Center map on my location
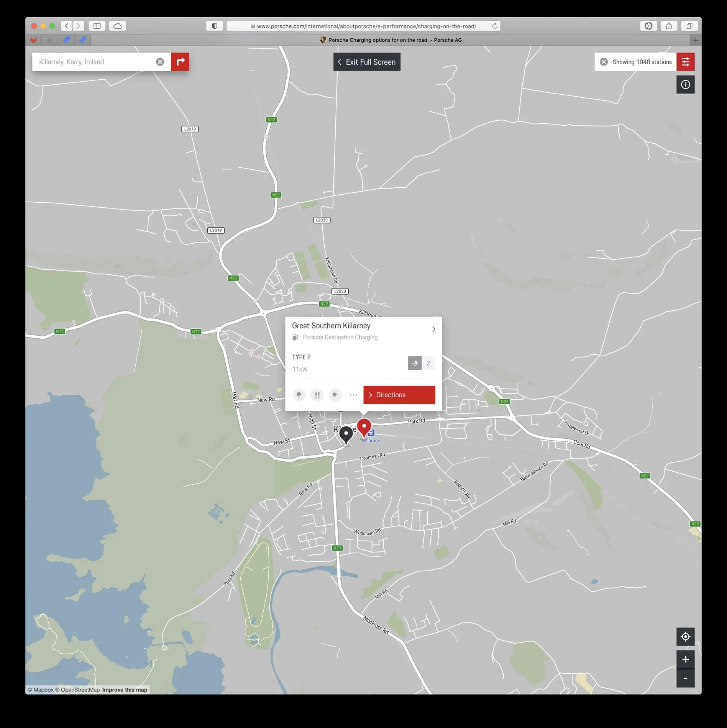Screen dimensions: 727x728 (685, 636)
